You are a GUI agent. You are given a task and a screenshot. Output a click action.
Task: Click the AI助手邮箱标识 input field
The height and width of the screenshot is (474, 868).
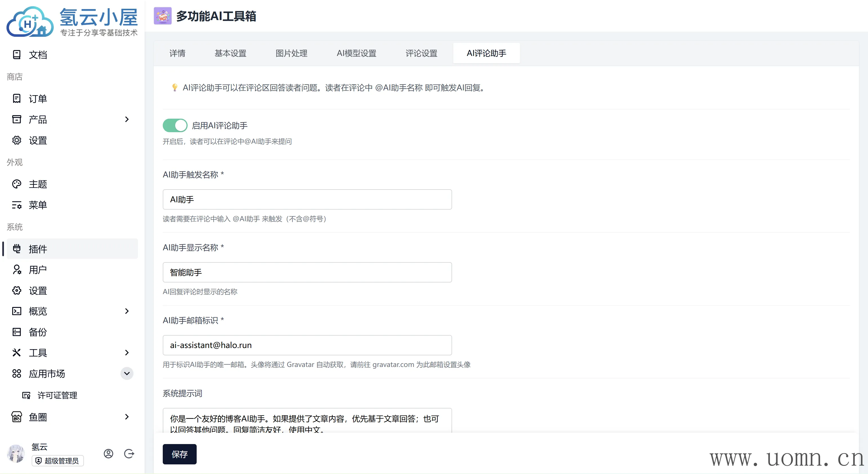[x=307, y=345]
